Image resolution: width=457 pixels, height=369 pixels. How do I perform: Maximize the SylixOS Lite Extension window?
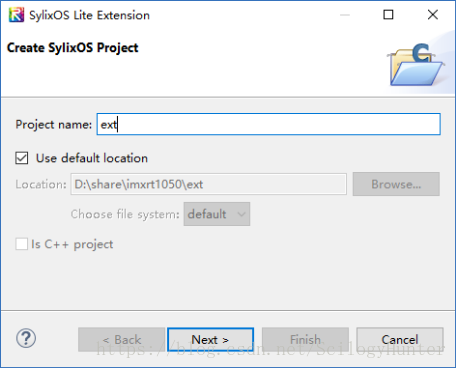point(388,15)
